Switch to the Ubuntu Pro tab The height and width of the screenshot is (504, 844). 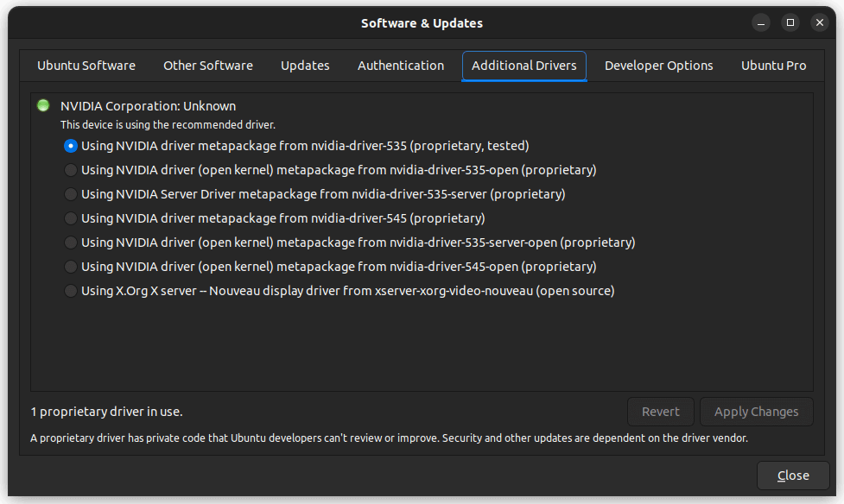tap(773, 66)
